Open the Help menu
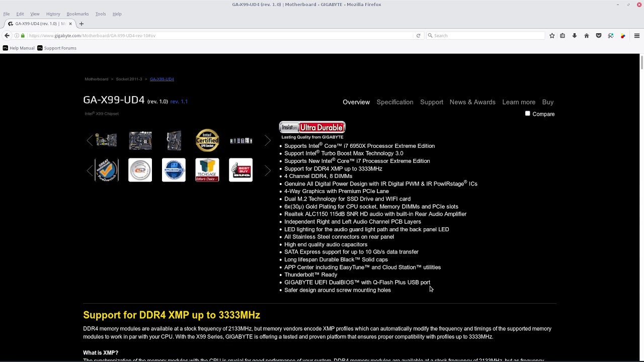The width and height of the screenshot is (644, 362). pos(117,14)
